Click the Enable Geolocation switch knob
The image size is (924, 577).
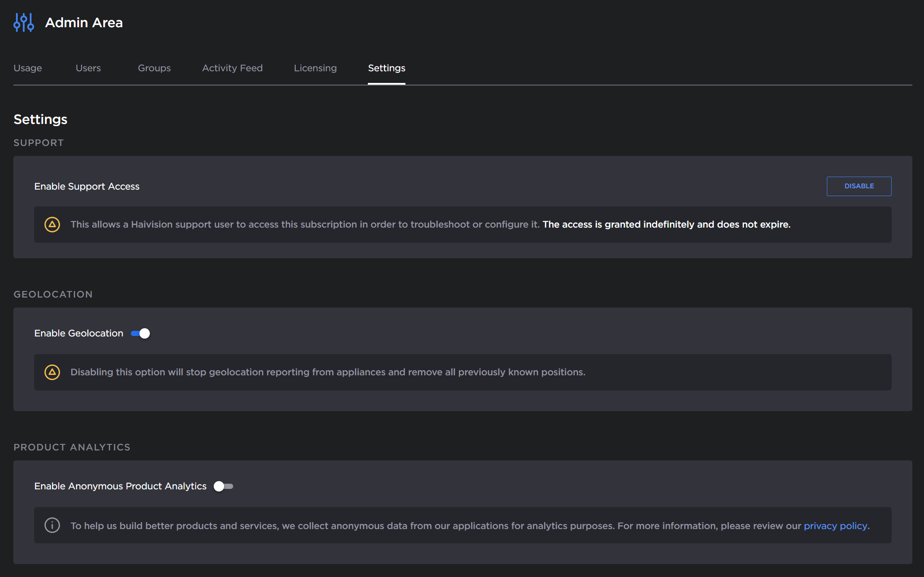pos(145,333)
